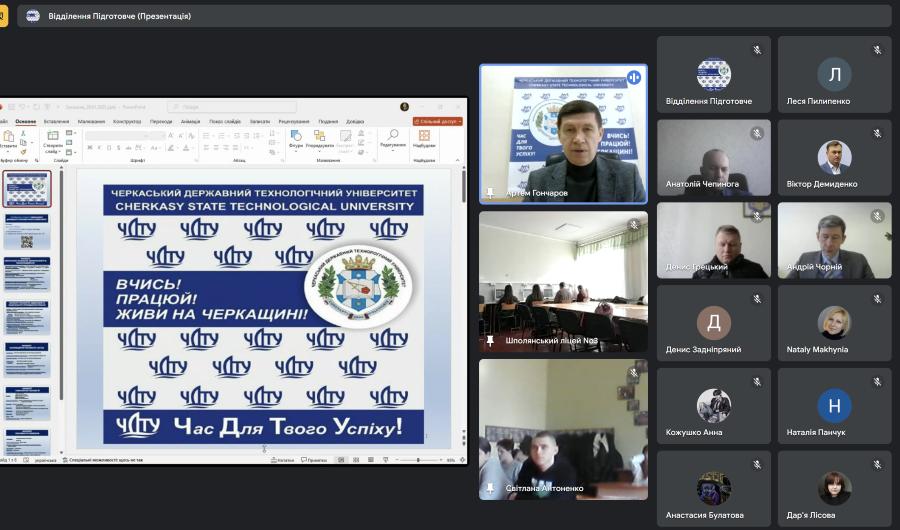The image size is (900, 530).
Task: Open the Insert (Вставлення) ribbon tab
Action: [x=56, y=122]
